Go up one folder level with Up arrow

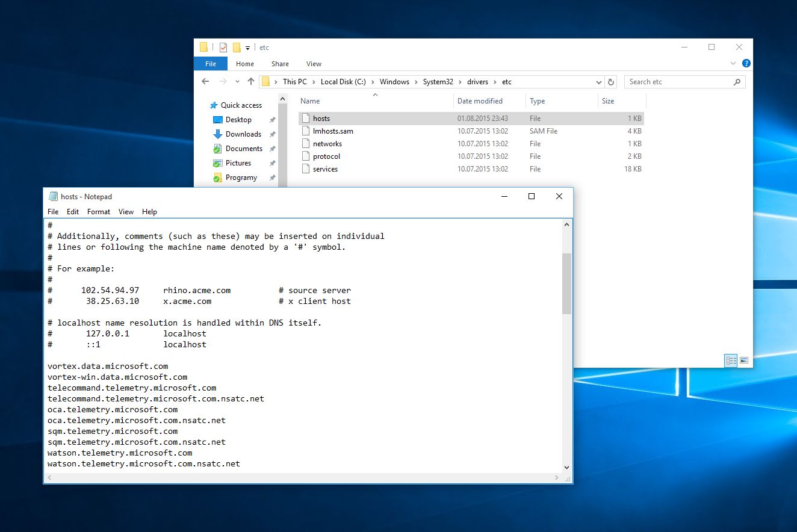click(250, 82)
